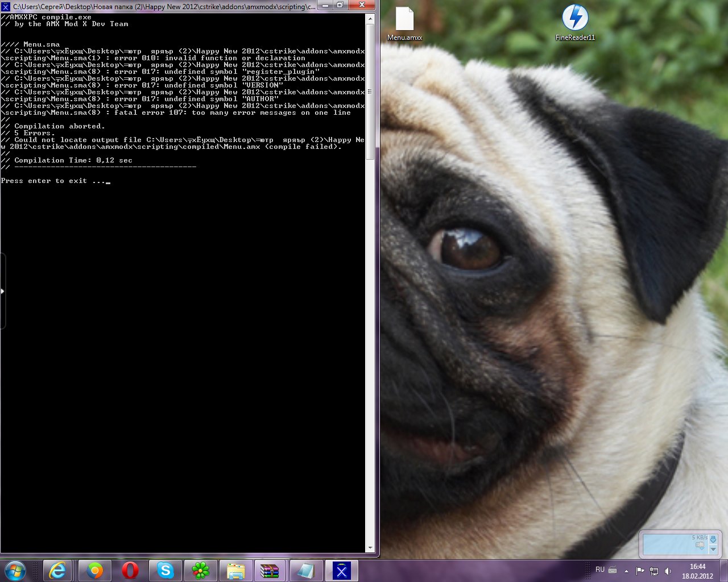
Task: Click the 'by the AMX Mod X Dev Team' line
Action: [72, 24]
